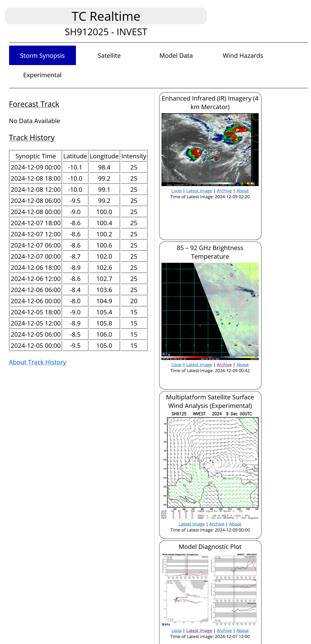Click the 2024-12-06 06:00 time cell
The height and width of the screenshot is (644, 311).
pos(36,290)
